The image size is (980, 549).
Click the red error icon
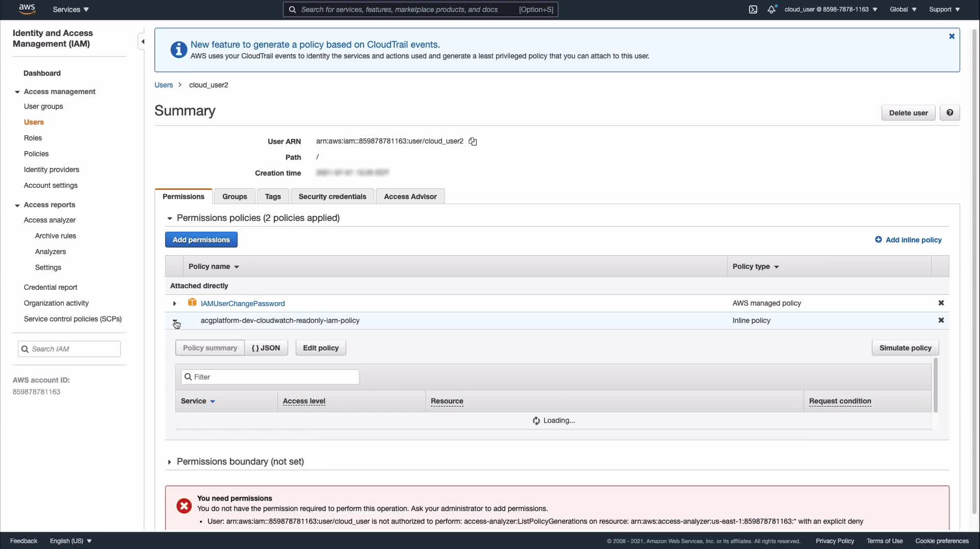coord(184,506)
